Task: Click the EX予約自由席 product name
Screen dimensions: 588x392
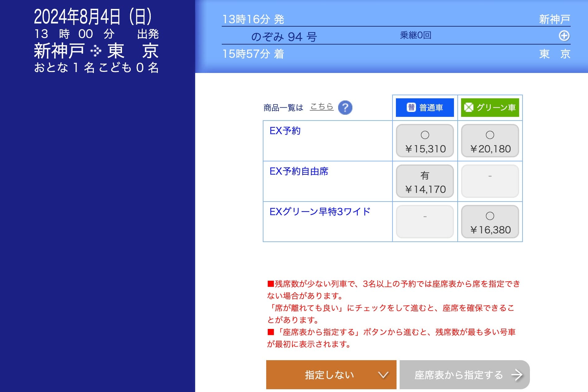Action: pyautogui.click(x=299, y=171)
